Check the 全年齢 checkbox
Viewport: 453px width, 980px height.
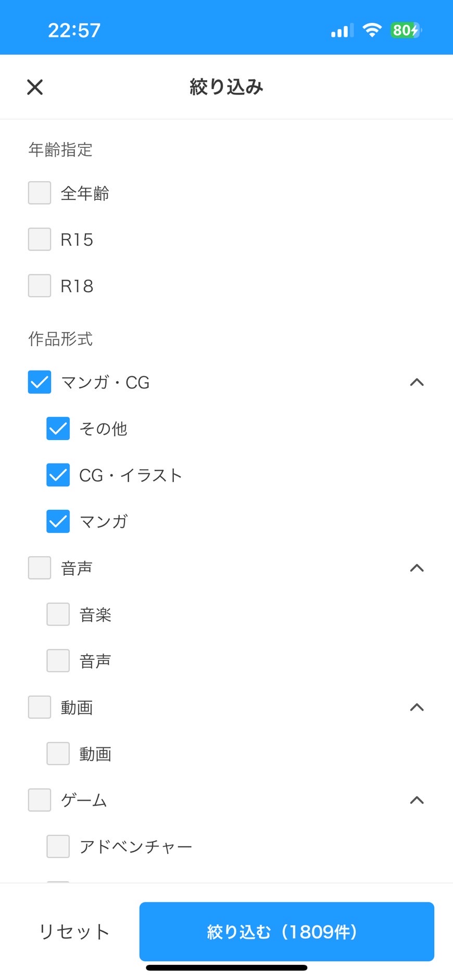tap(40, 193)
